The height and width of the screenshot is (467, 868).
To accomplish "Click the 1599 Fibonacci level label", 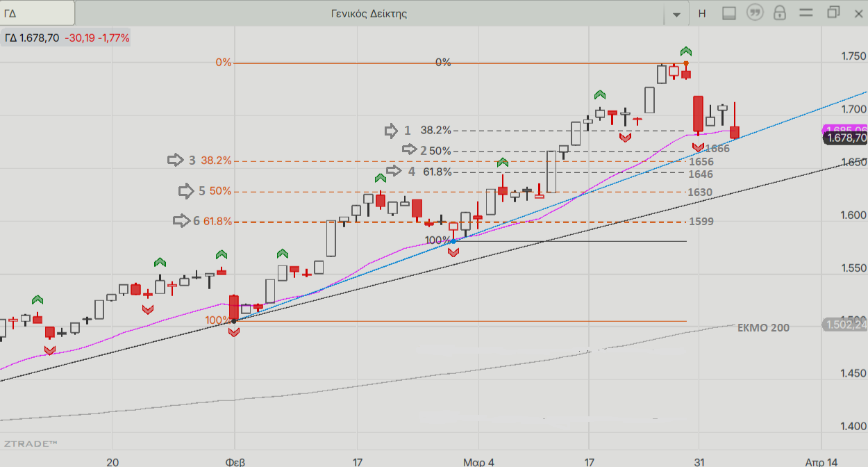I will (x=701, y=222).
